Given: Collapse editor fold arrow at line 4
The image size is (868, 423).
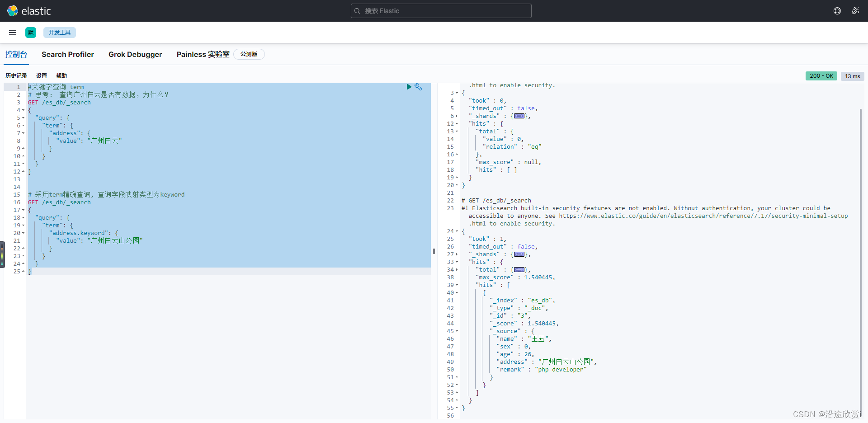Looking at the screenshot, I should click(24, 110).
